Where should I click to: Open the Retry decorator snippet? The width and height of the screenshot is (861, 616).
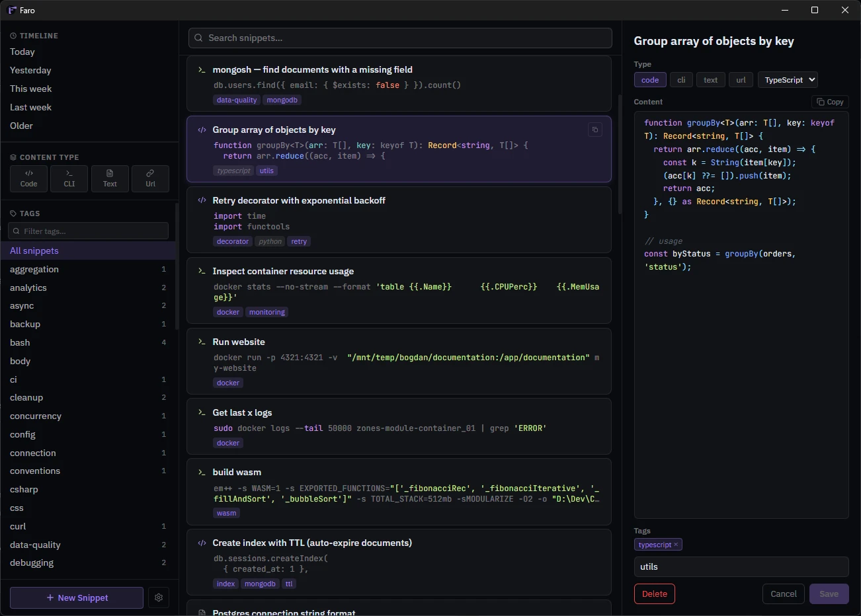(399, 219)
